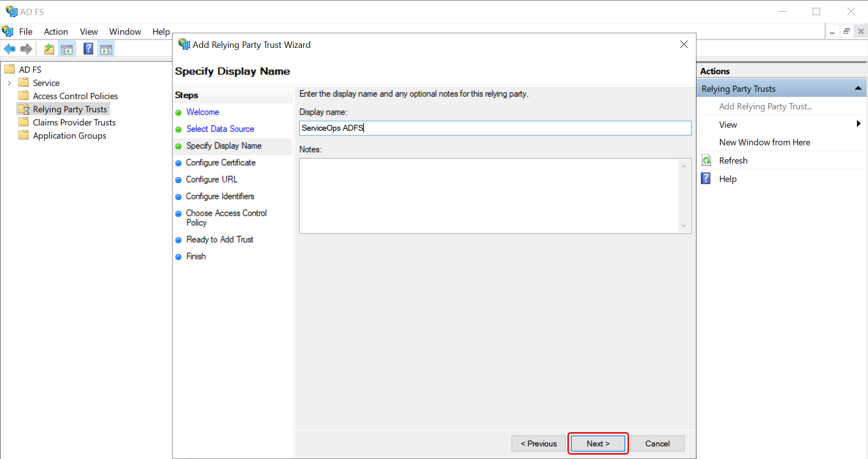
Task: Click the Help icon in Actions pane
Action: [706, 179]
